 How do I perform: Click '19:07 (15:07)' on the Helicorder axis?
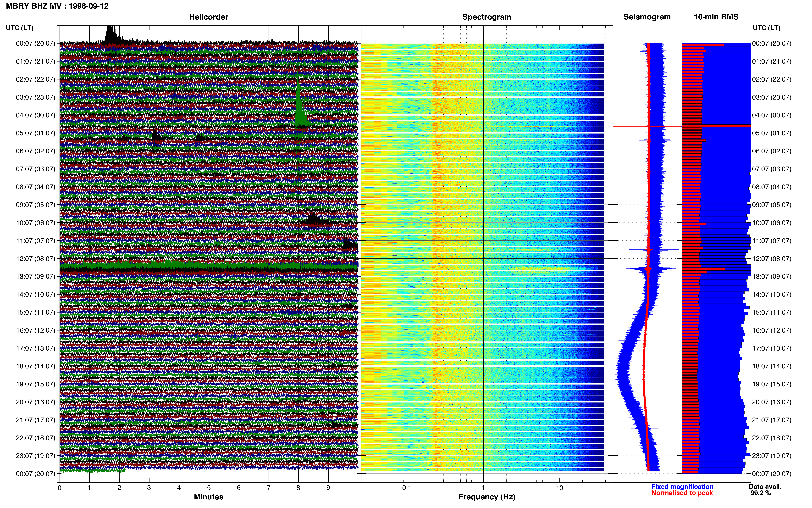point(35,384)
